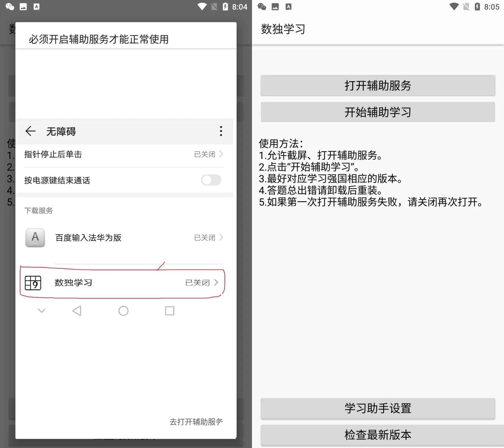This screenshot has height=448, width=504.
Task: Tap the Wi-Fi icon in the right status bar
Action: [x=453, y=7]
